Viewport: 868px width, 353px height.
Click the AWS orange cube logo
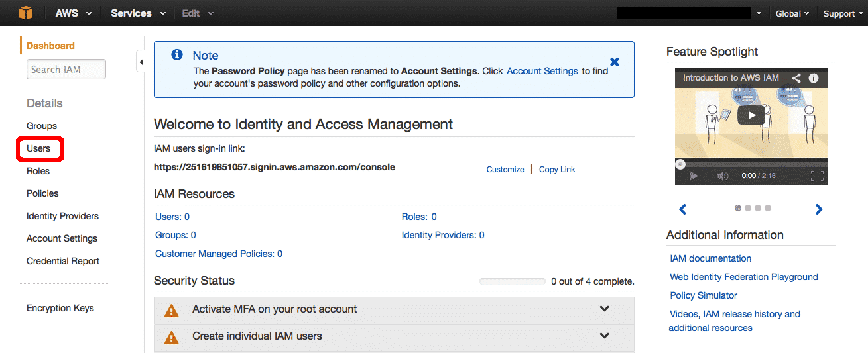(26, 13)
